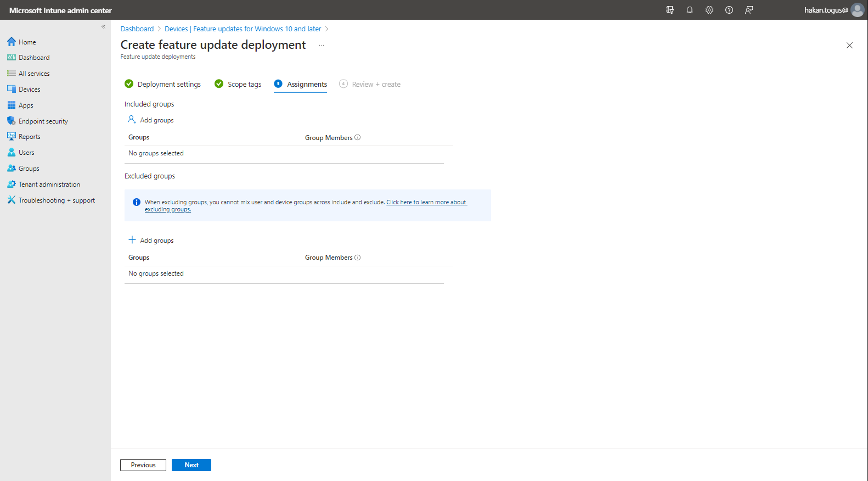Click "No groups selected" under Excluded groups
The width and height of the screenshot is (868, 481).
[x=156, y=273]
